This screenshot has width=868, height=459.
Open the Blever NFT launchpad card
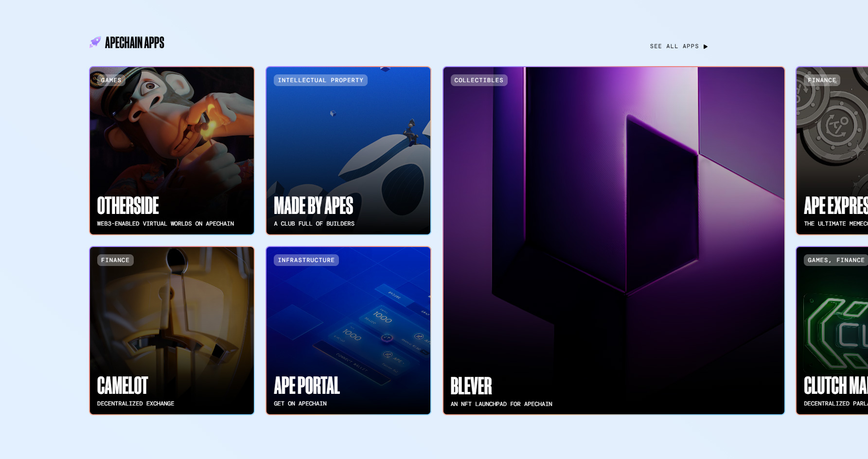(614, 241)
